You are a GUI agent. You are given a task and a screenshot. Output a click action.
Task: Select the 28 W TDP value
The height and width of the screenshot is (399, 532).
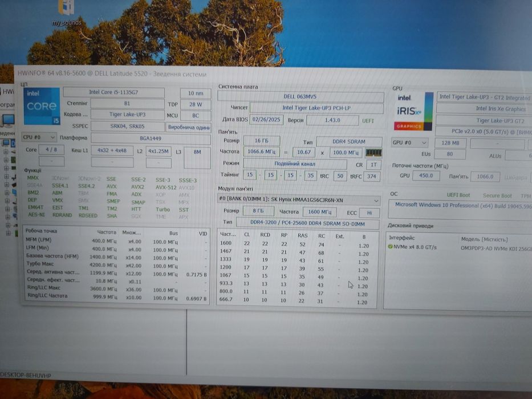[196, 104]
